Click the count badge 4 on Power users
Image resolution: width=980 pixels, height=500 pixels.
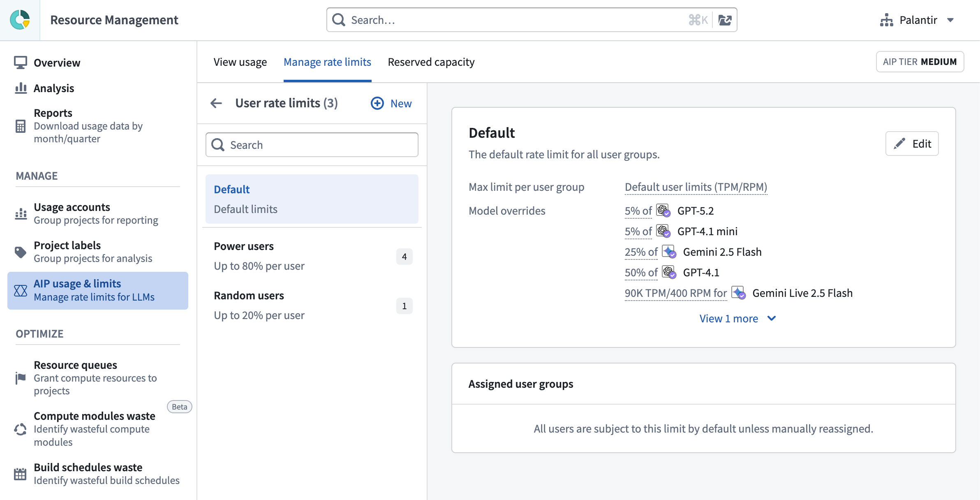pos(404,257)
